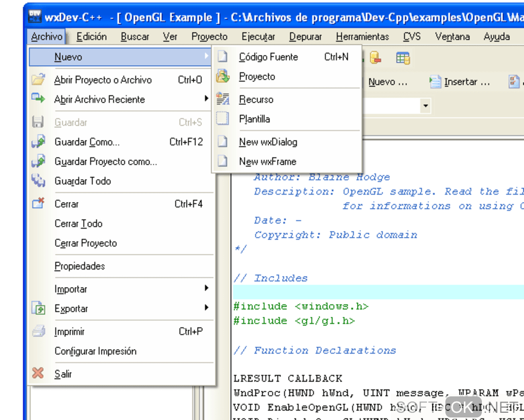
Task: Create new Proyecto from submenu
Action: (x=287, y=77)
